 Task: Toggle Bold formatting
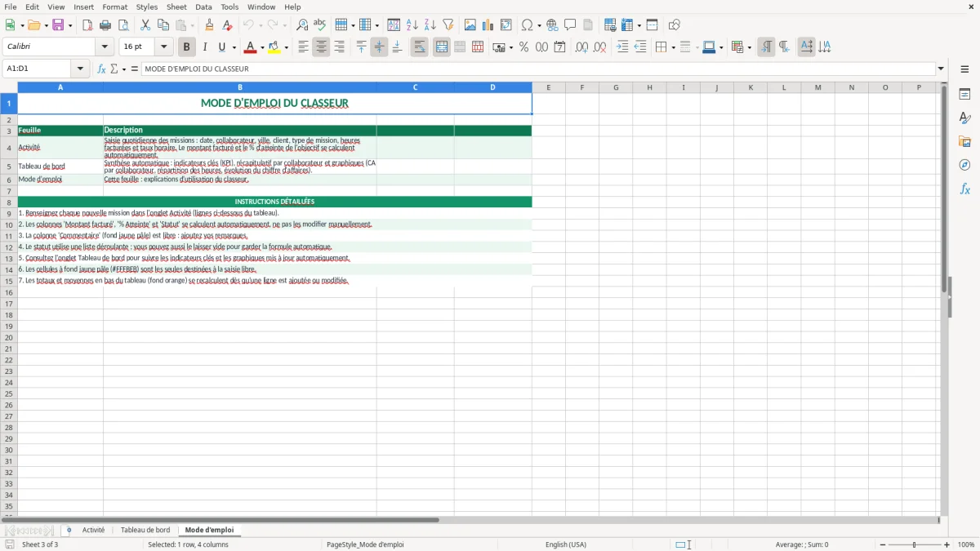click(x=187, y=47)
